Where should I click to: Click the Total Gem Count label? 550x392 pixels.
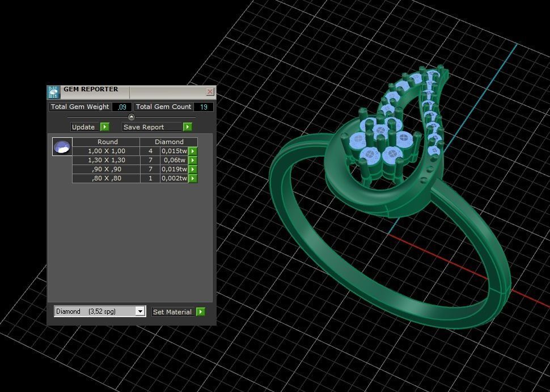(x=163, y=107)
